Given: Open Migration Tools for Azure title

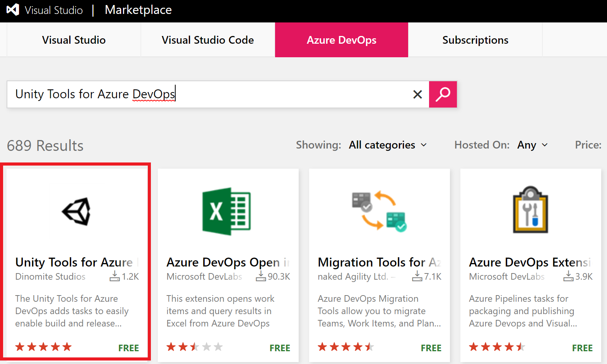Looking at the screenshot, I should pos(379,262).
